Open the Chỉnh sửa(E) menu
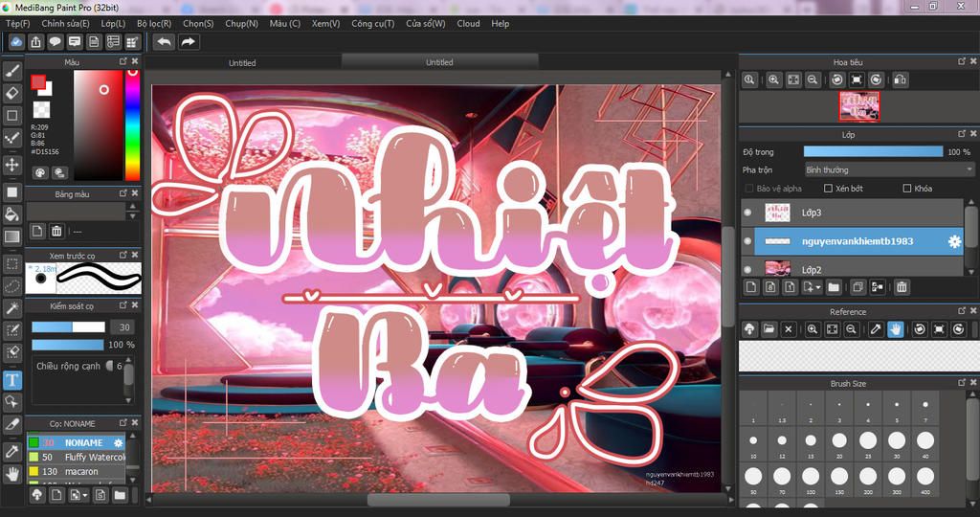 [x=65, y=23]
